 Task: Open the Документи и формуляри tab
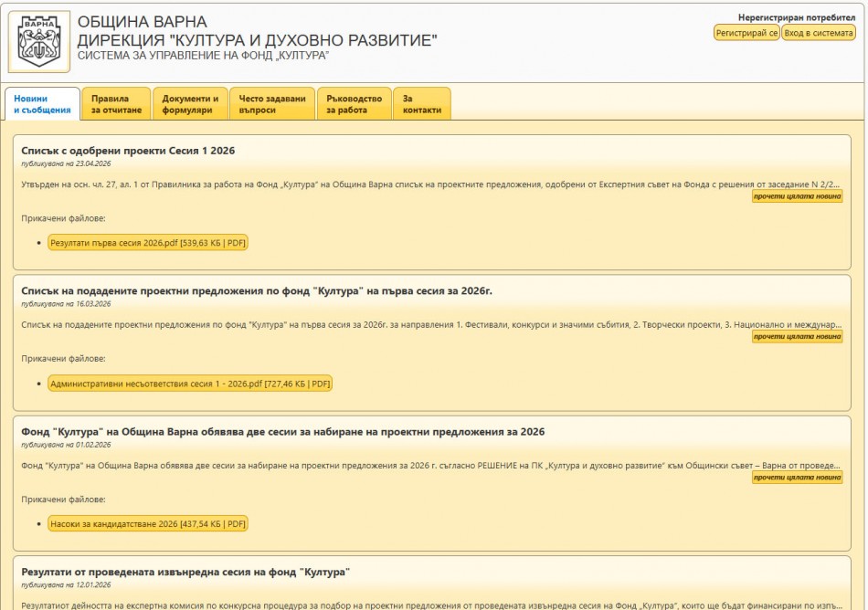tap(190, 104)
